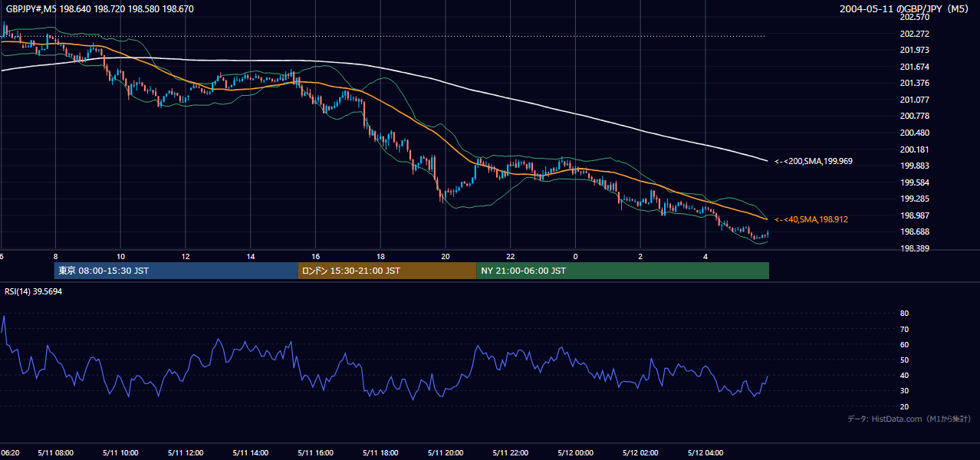Click the RSI(14) 39.5694 label

click(34, 291)
